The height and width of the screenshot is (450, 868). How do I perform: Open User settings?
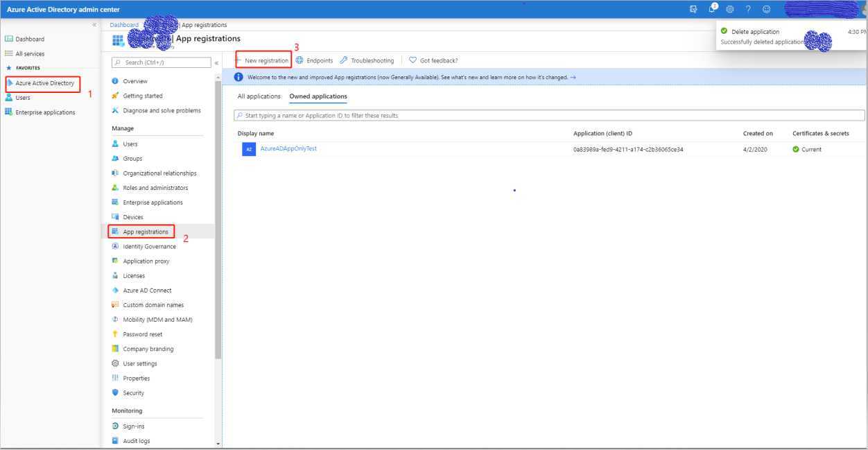140,363
